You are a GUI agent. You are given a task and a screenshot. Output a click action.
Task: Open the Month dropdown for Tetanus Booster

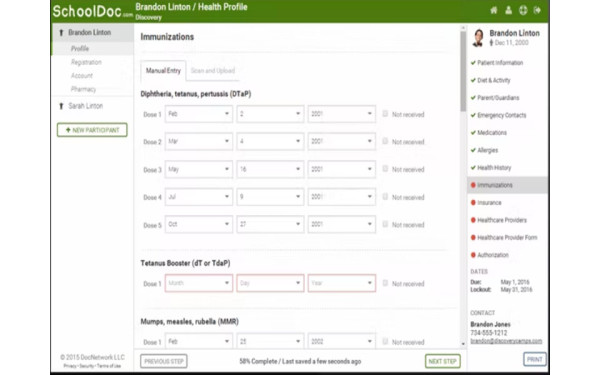pyautogui.click(x=199, y=283)
